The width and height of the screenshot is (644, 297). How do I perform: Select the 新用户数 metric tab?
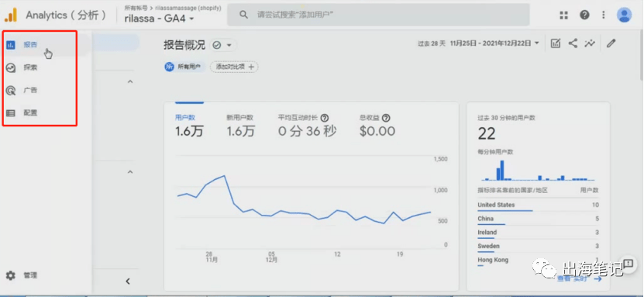(x=241, y=126)
